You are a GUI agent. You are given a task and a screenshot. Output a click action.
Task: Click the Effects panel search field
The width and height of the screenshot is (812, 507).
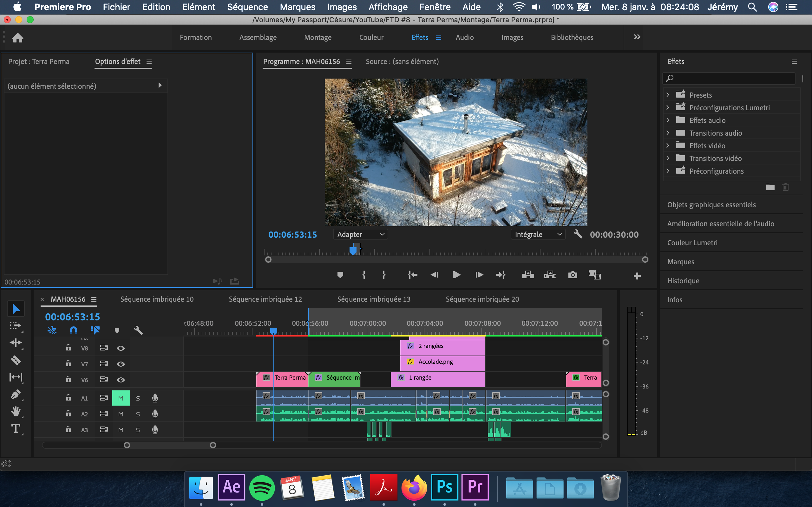click(731, 78)
